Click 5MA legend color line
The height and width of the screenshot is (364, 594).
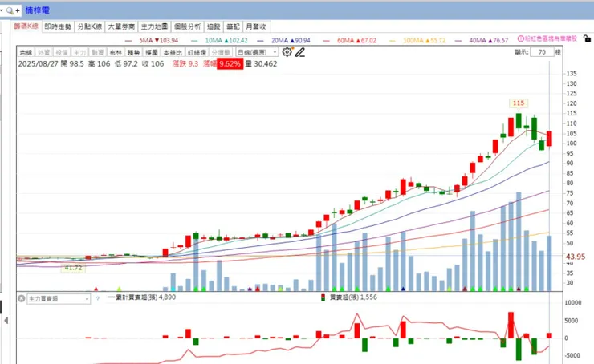pos(128,40)
